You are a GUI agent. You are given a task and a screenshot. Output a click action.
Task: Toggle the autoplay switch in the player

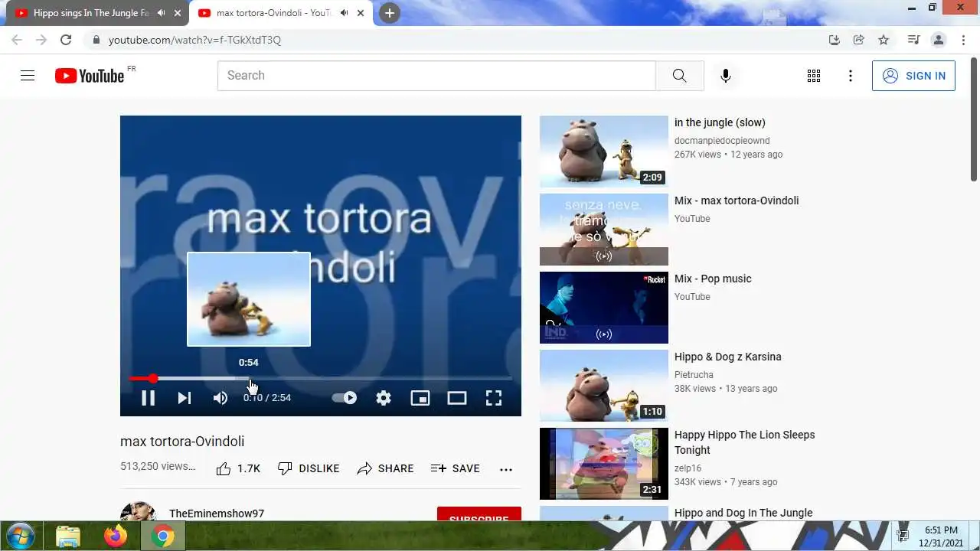pyautogui.click(x=345, y=398)
